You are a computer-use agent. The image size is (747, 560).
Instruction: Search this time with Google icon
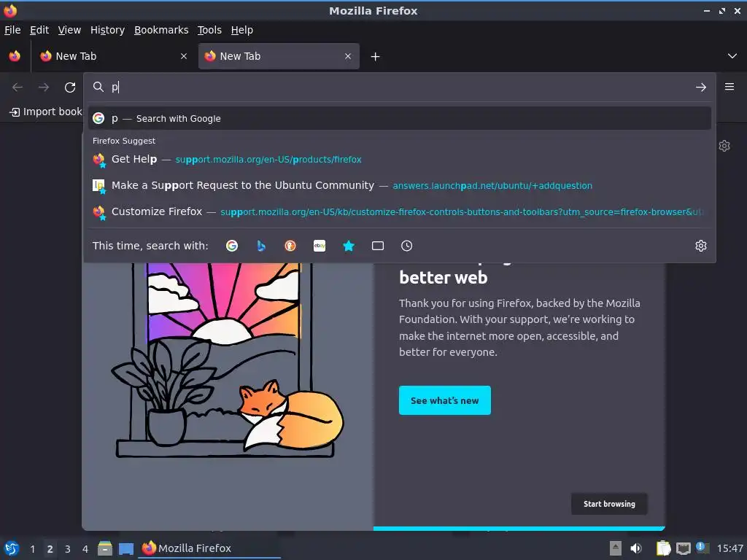click(232, 246)
